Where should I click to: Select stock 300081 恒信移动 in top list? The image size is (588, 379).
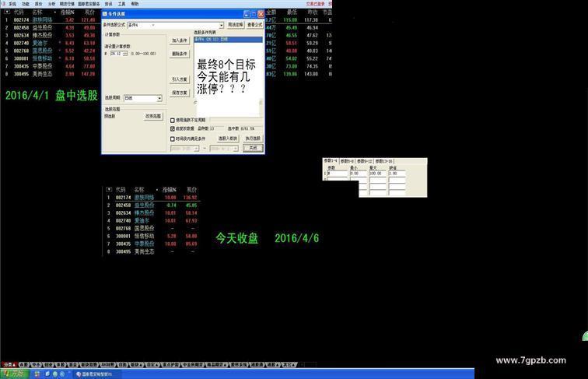50,58
